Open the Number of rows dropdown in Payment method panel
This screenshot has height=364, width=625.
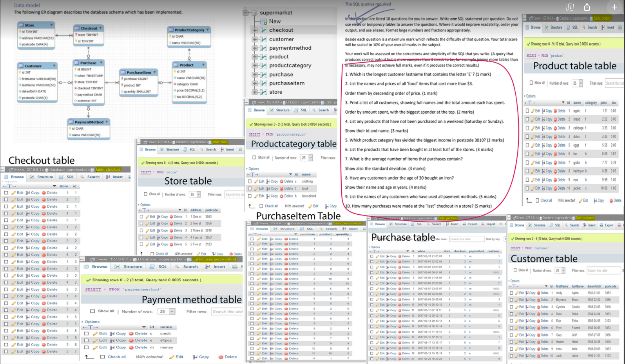pyautogui.click(x=167, y=311)
